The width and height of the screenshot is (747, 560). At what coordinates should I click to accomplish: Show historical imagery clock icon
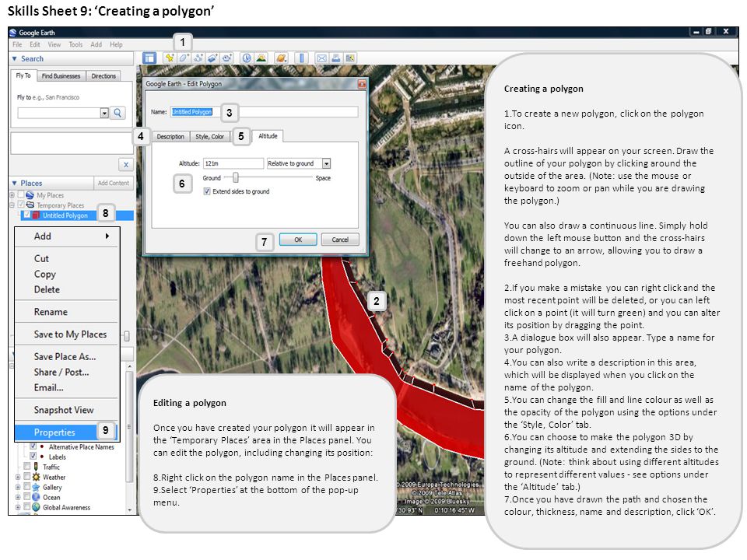point(247,58)
